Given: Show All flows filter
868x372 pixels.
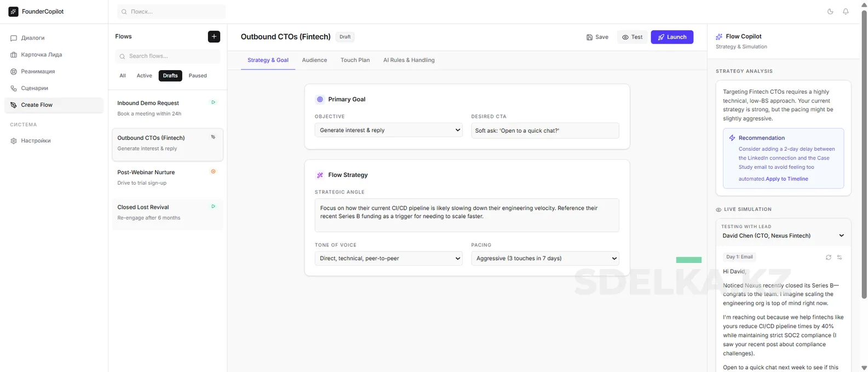Looking at the screenshot, I should 123,76.
